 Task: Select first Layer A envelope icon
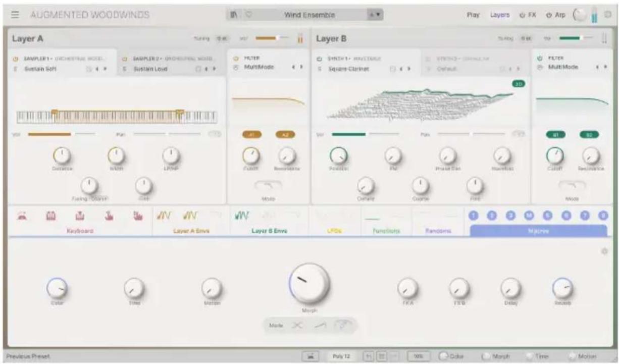tap(165, 216)
